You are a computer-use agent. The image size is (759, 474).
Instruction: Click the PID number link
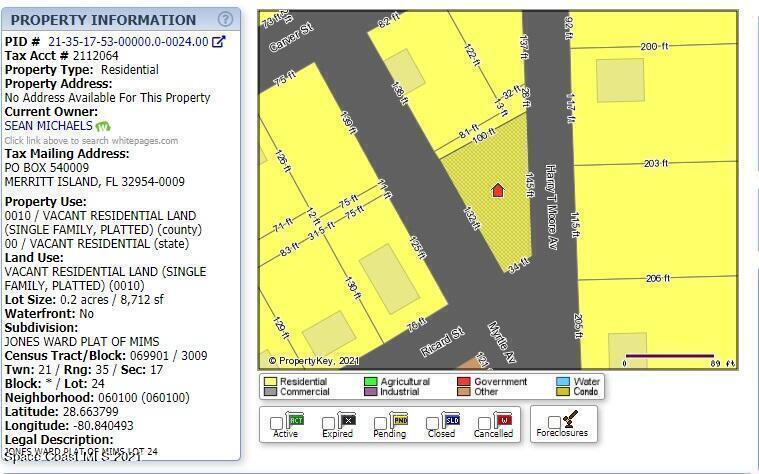pyautogui.click(x=128, y=42)
